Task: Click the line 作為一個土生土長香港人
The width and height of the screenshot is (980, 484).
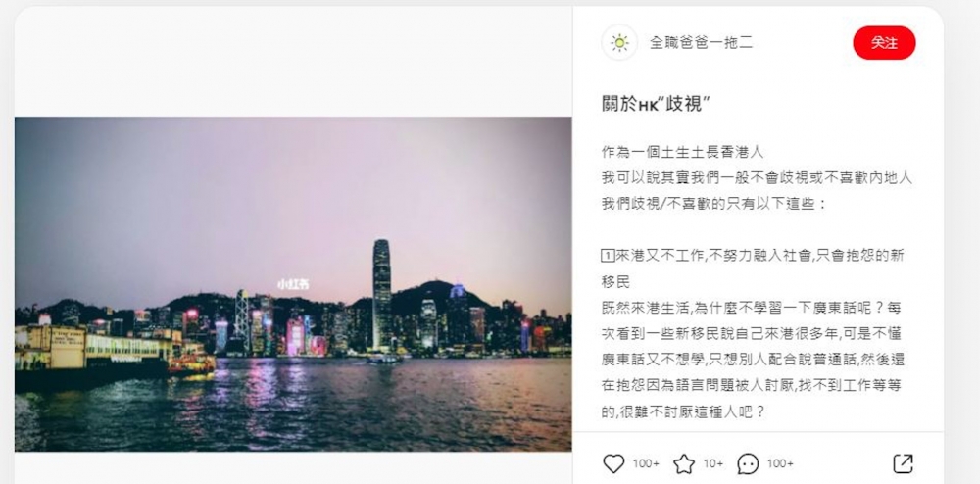Action: (682, 152)
